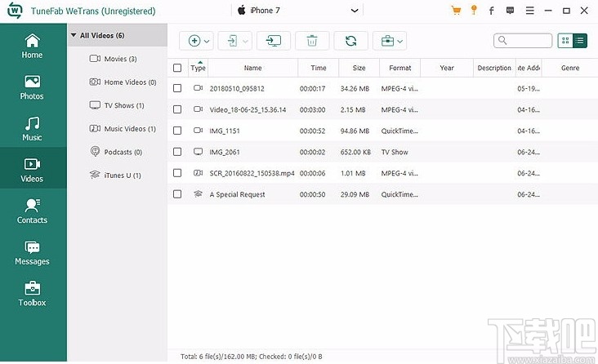Switch to grid thumbnail view
The height and width of the screenshot is (364, 598).
565,41
